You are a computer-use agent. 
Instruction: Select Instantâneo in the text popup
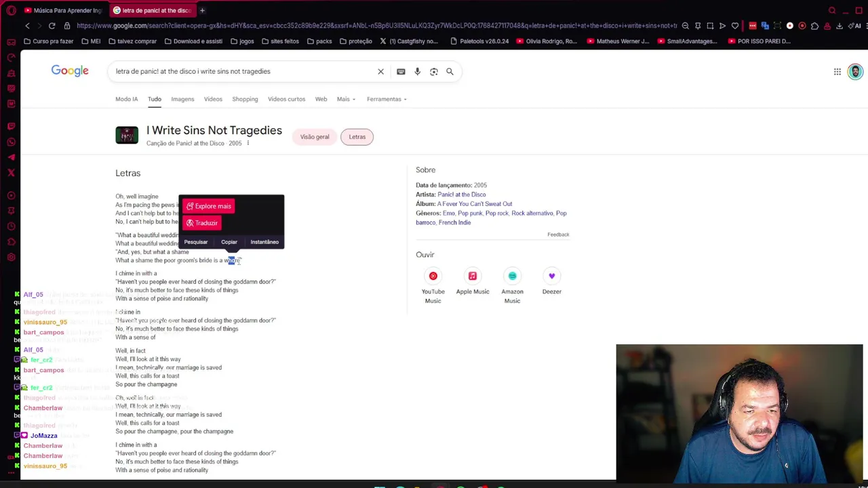264,242
